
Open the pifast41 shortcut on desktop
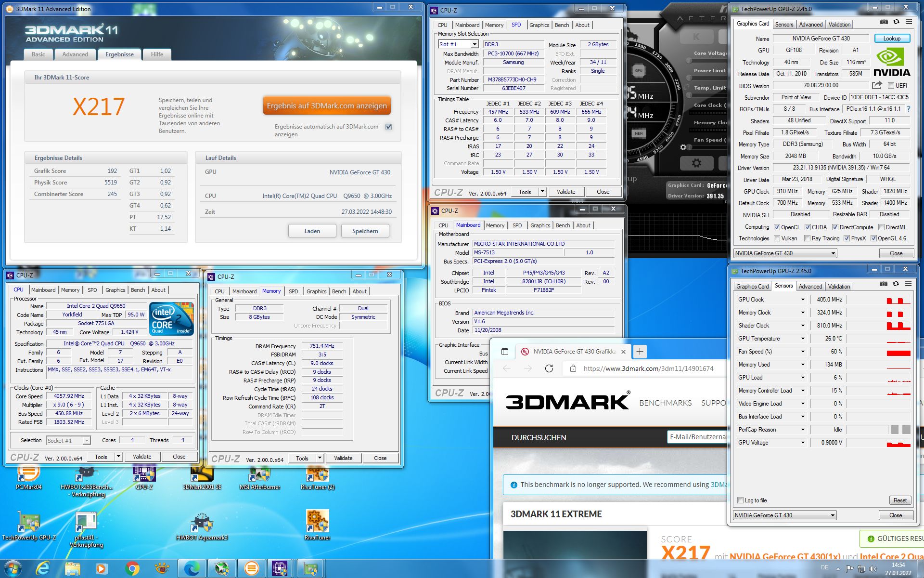tap(86, 529)
